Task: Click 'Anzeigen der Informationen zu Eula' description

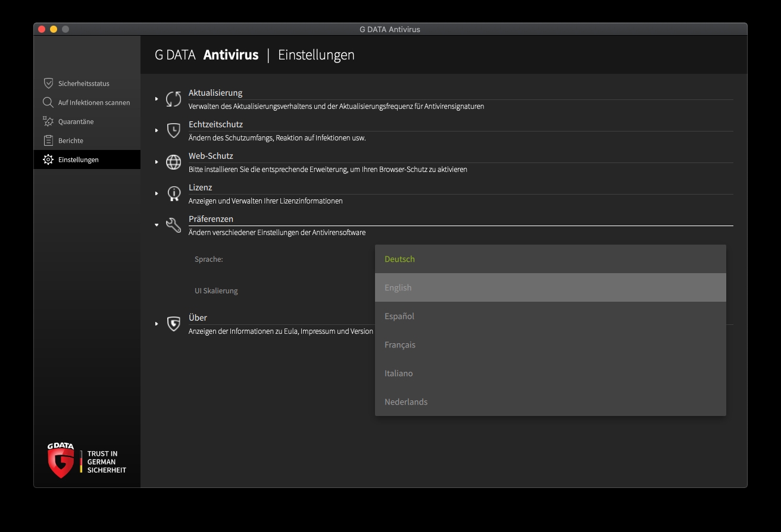Action: point(281,331)
